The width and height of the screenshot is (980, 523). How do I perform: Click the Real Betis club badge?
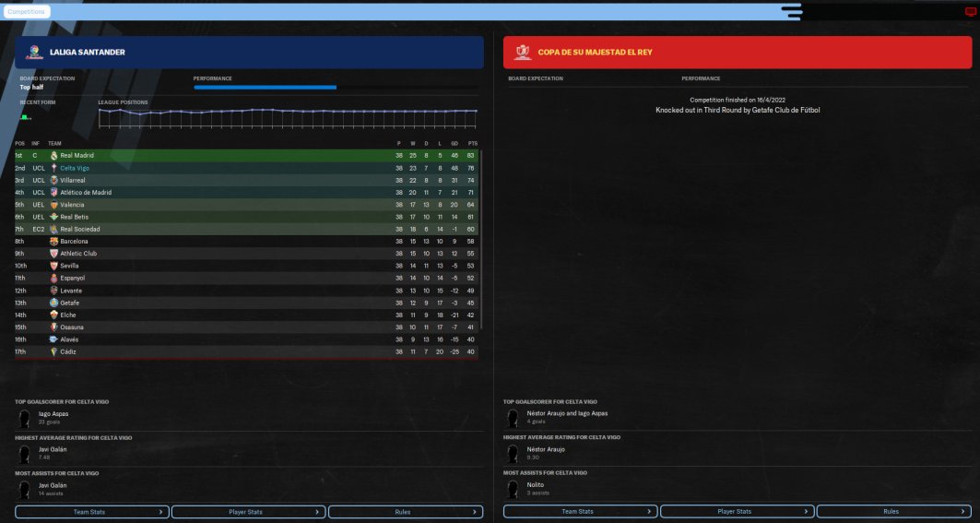(53, 217)
